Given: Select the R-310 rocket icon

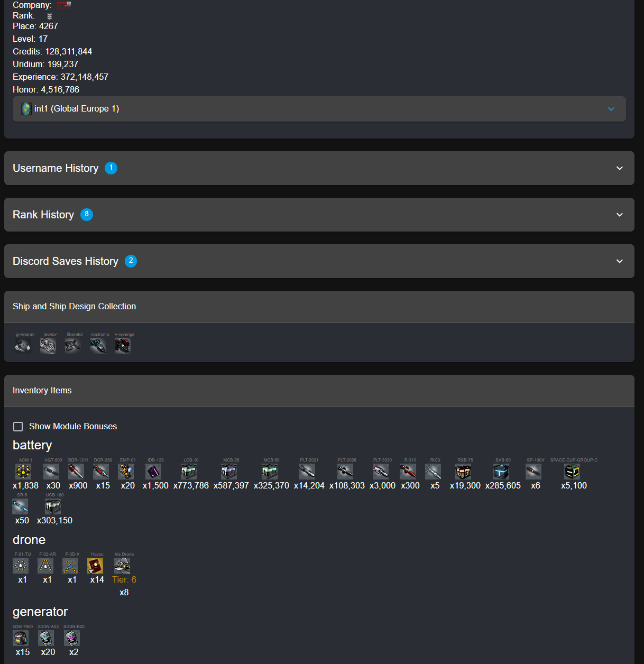Looking at the screenshot, I should point(408,472).
